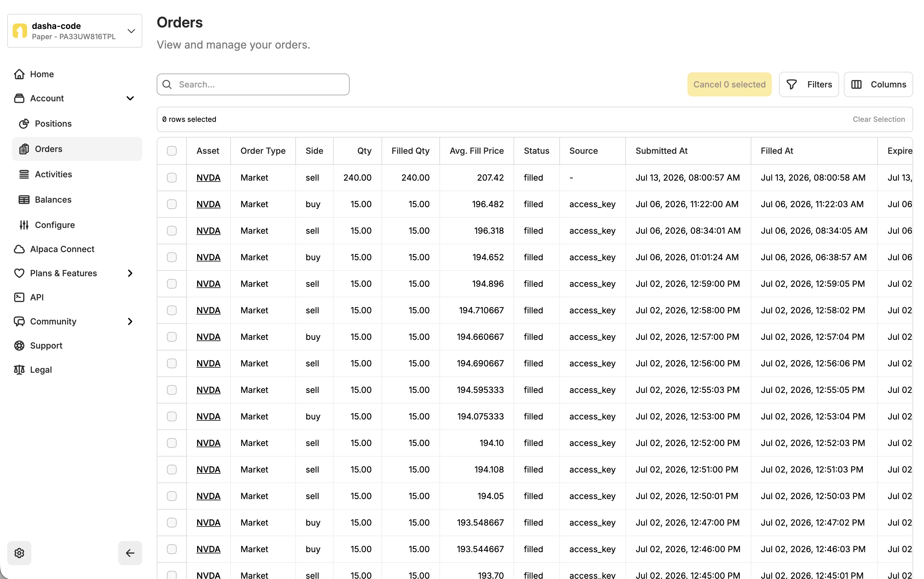Click the Home house icon
This screenshot has width=924, height=579.
(19, 74)
